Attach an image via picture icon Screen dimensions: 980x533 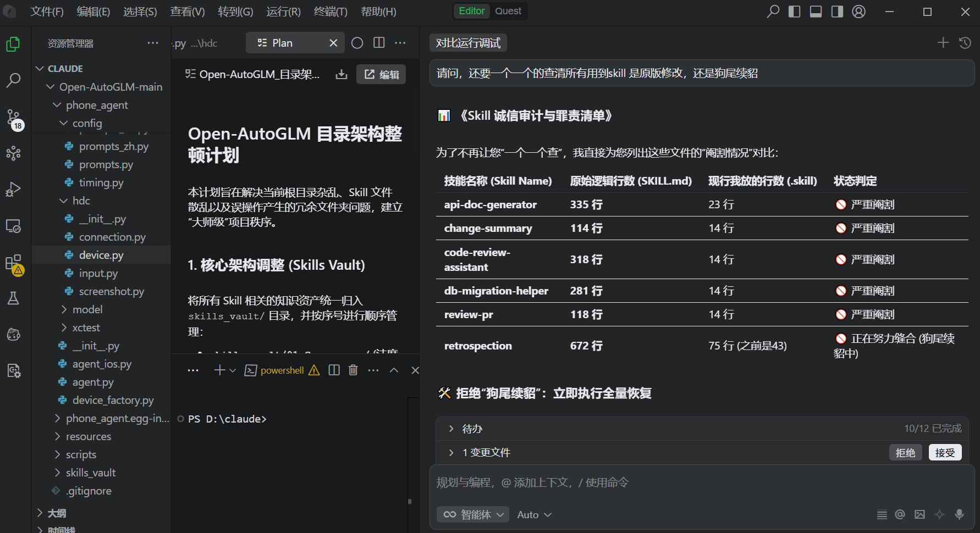point(920,514)
